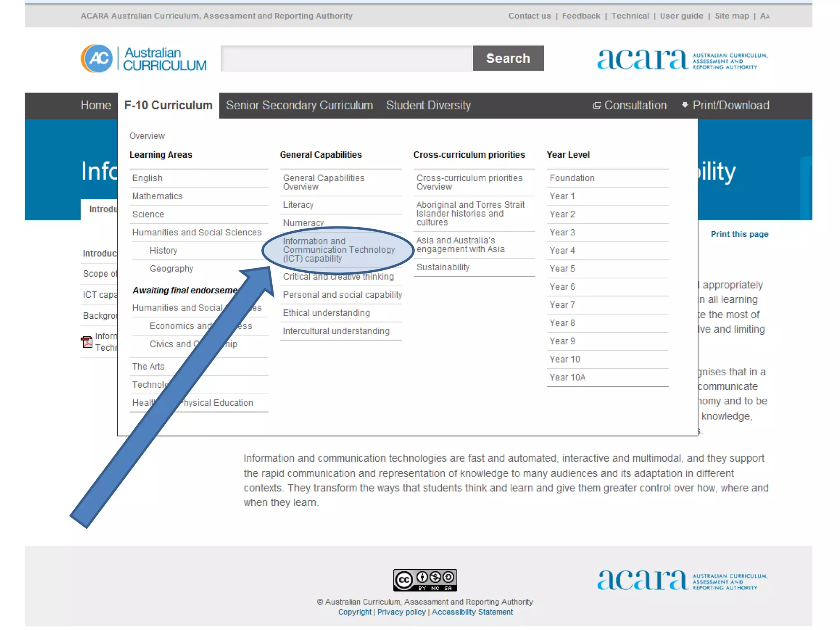Click the Consultation external link icon
Screen dimensions: 840x630
597,106
